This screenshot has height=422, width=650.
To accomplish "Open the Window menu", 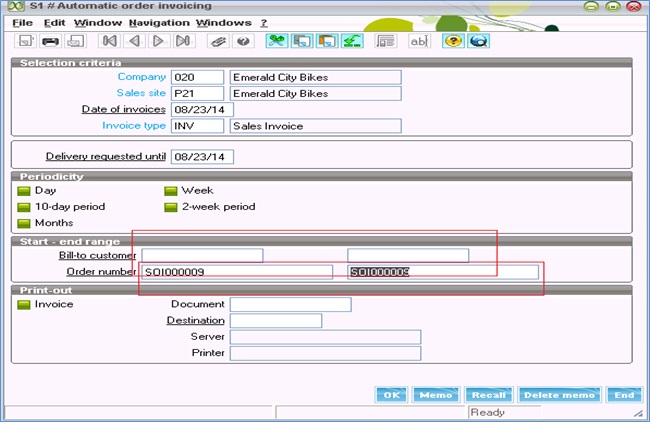I will [98, 23].
